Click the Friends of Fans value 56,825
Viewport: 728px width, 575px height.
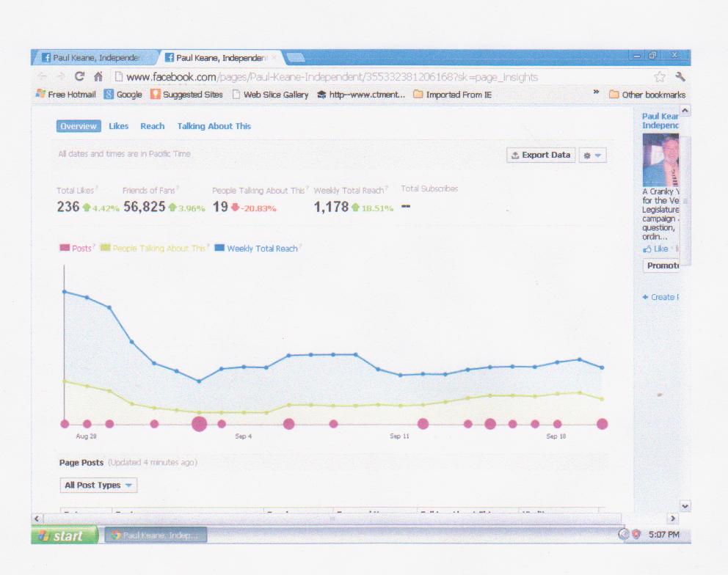(x=145, y=207)
